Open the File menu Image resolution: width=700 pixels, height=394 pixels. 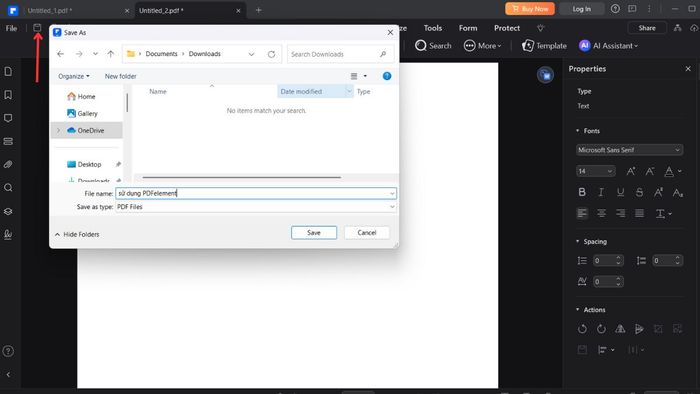(x=12, y=28)
